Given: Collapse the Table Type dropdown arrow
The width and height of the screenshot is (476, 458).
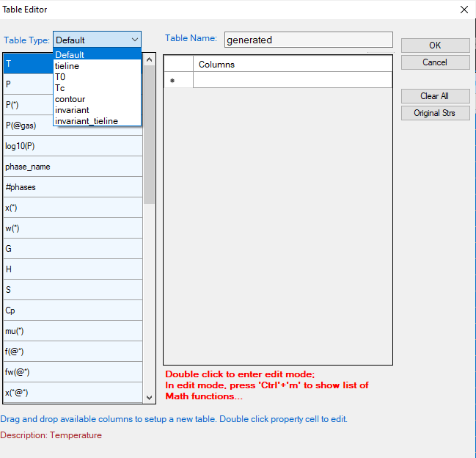Looking at the screenshot, I should pyautogui.click(x=134, y=40).
